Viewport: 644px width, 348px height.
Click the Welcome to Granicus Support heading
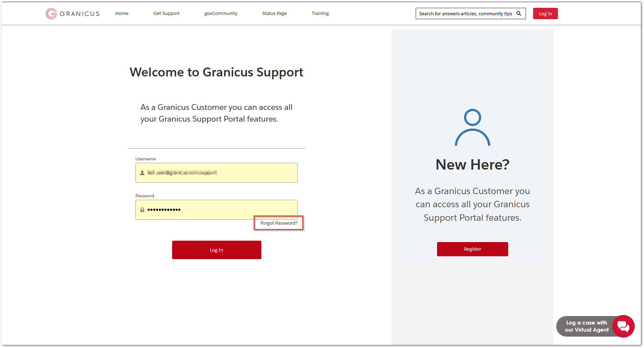[x=216, y=72]
